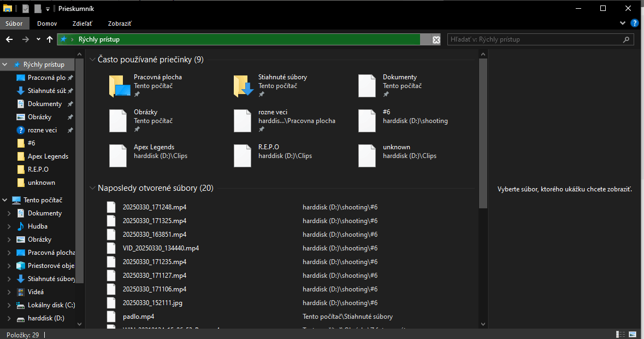Click the new folder icon in title bar
This screenshot has height=339, width=644.
(x=38, y=9)
